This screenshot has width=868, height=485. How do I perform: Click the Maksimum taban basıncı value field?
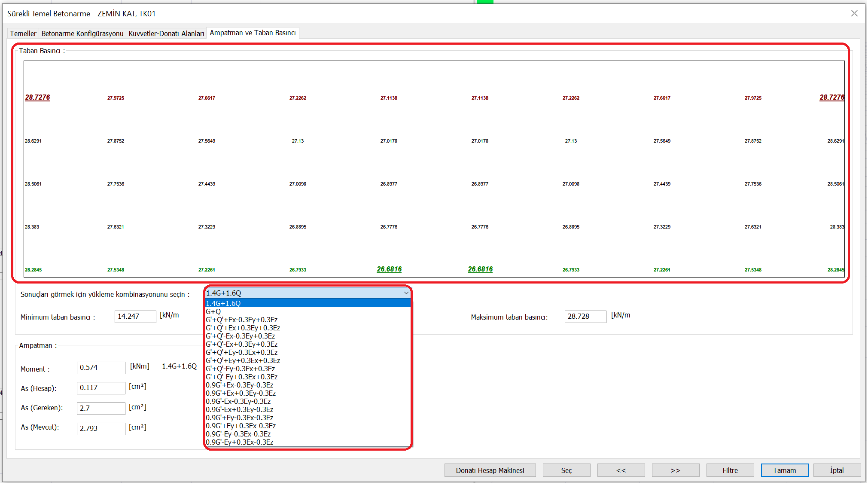click(585, 317)
